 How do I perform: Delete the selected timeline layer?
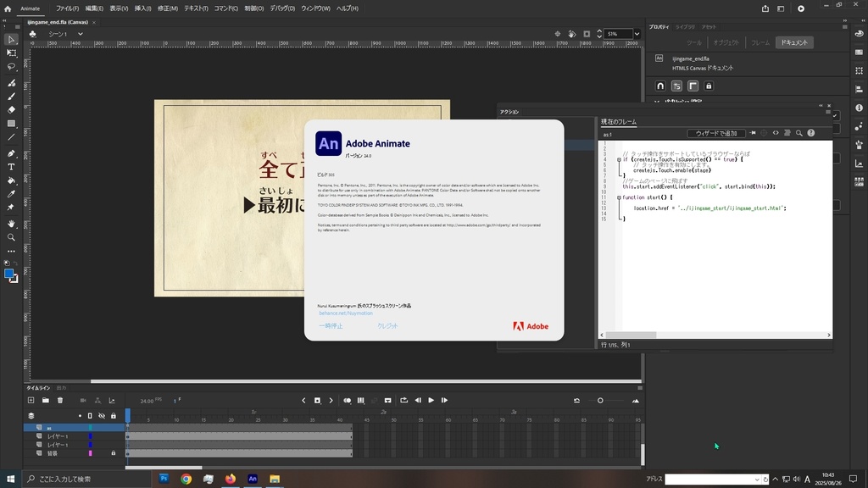[60, 400]
